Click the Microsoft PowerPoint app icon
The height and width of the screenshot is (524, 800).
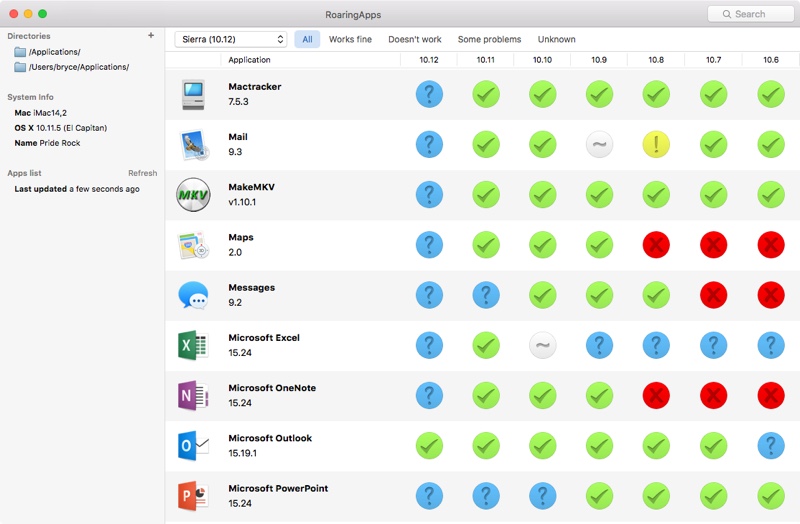193,496
